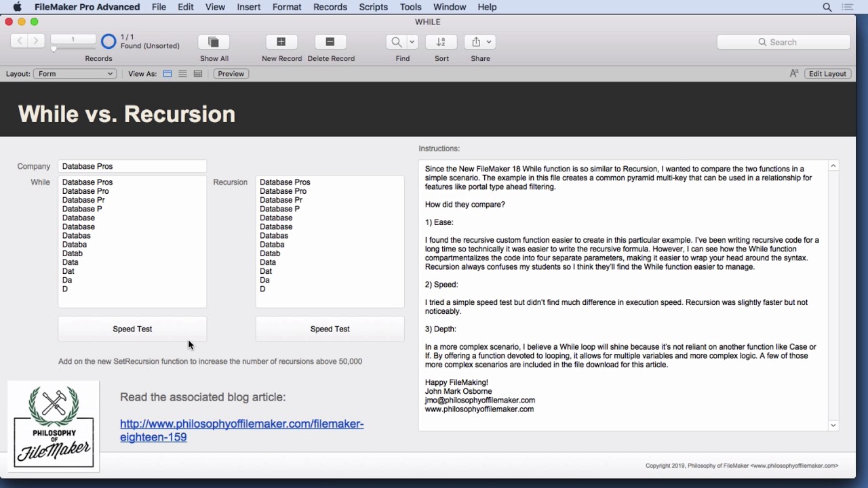Open the Edit menu
This screenshot has width=868, height=488.
(x=186, y=7)
